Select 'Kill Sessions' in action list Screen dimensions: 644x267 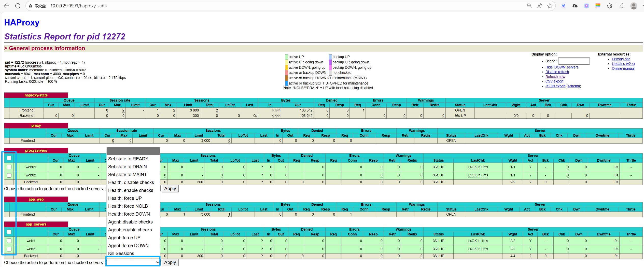[x=121, y=253]
